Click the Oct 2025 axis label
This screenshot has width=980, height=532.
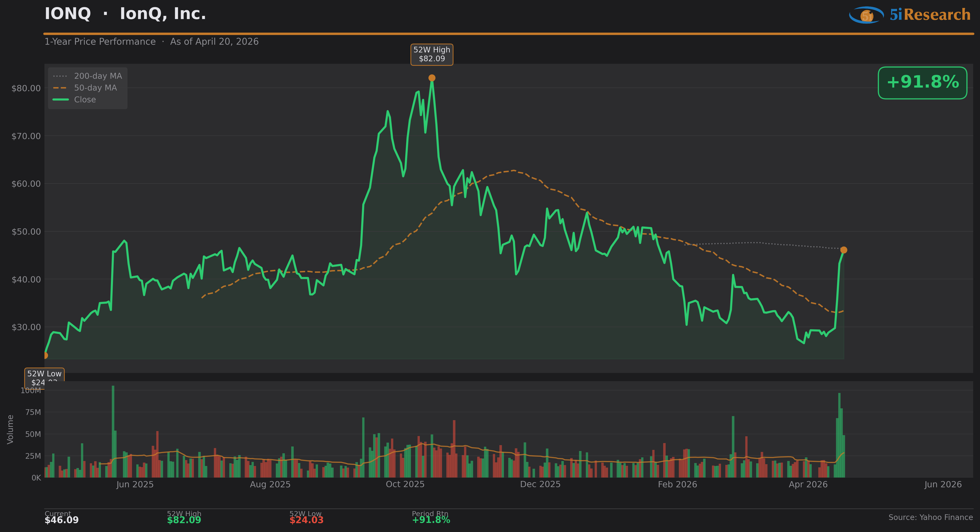[x=405, y=484]
